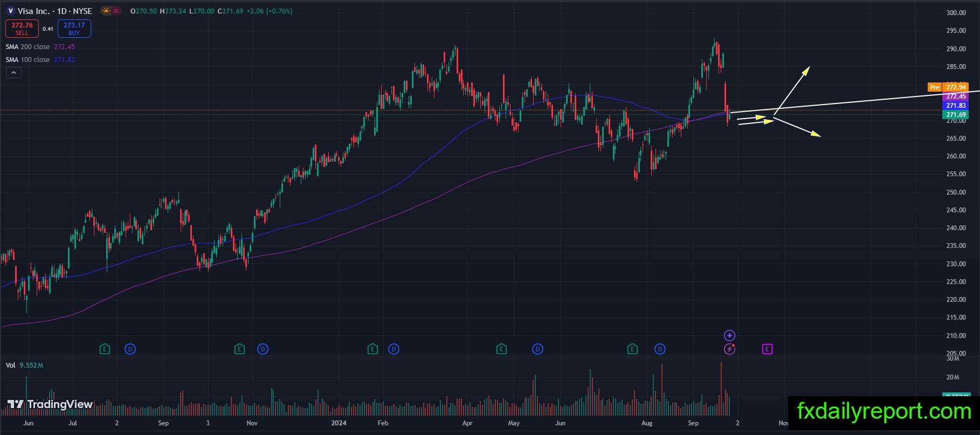This screenshot has height=435, width=980.
Task: Open the blue dividend marker from February 2024
Action: click(x=394, y=349)
